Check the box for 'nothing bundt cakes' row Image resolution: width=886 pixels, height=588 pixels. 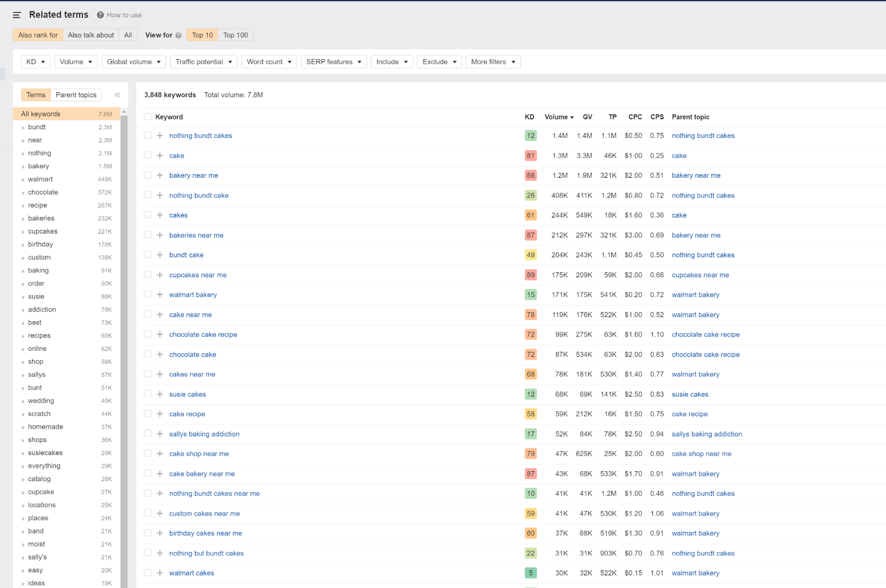[148, 135]
